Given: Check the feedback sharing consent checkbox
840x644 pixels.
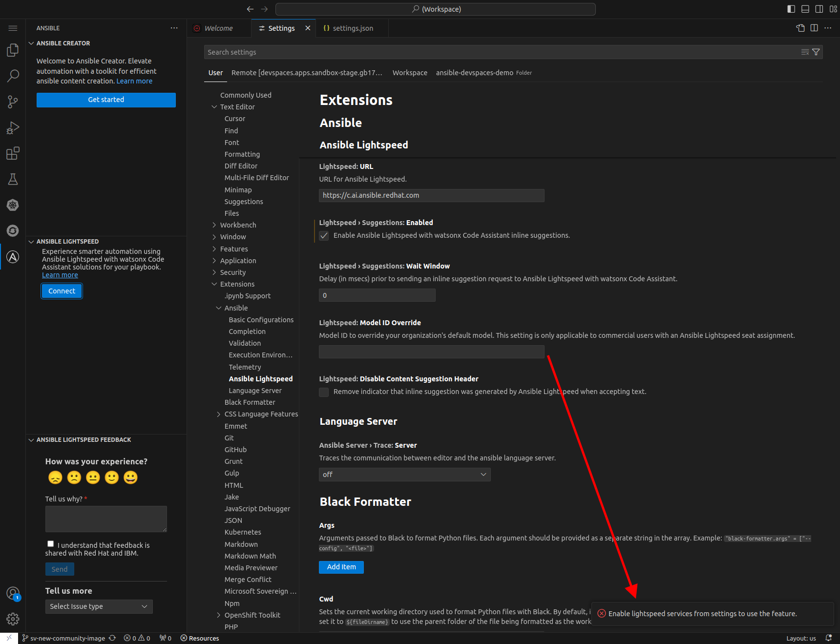Looking at the screenshot, I should (x=50, y=544).
